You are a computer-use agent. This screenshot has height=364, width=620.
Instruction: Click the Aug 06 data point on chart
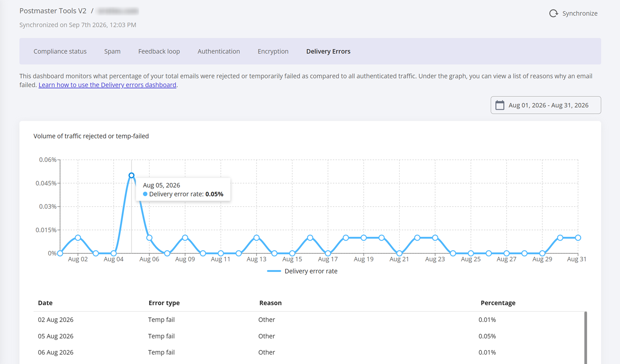(149, 238)
